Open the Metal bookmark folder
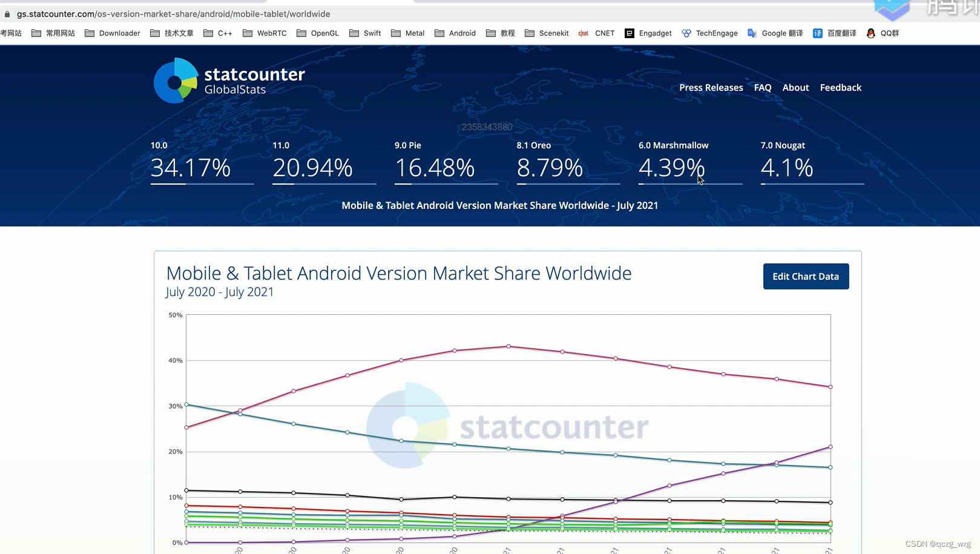The width and height of the screenshot is (980, 554). pyautogui.click(x=408, y=33)
